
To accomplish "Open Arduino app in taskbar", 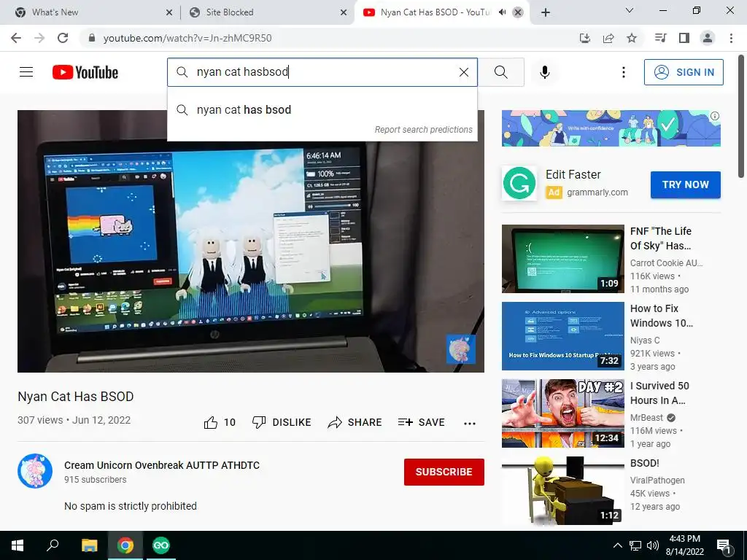I will click(x=160, y=545).
